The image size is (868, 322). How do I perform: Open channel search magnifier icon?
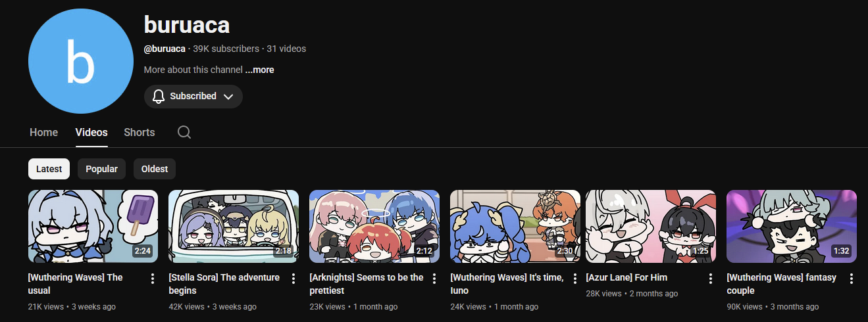(184, 132)
